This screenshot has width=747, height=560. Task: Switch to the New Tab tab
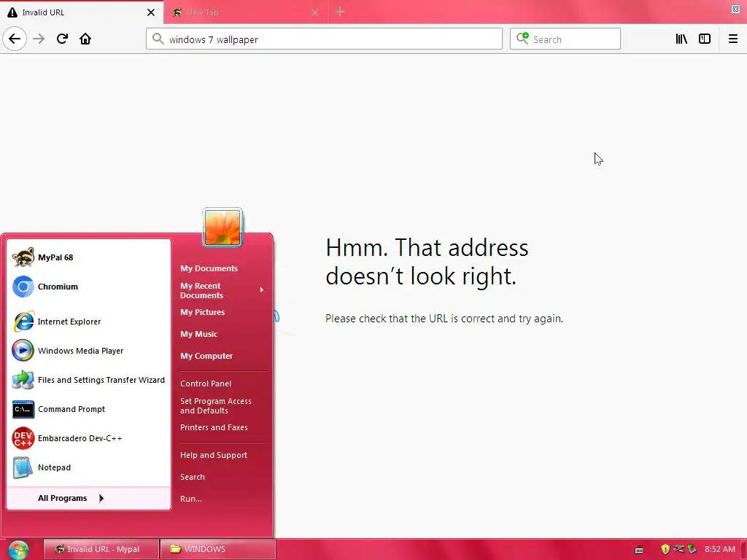pos(245,12)
